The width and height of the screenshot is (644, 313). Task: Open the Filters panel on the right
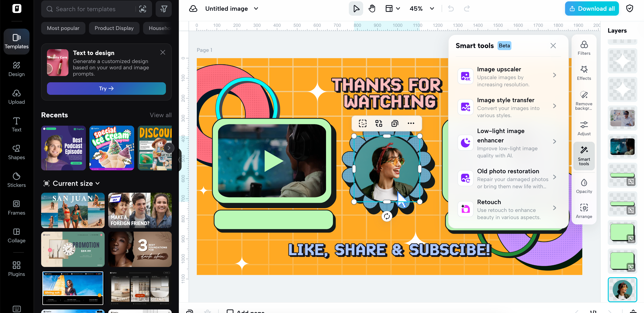pos(584,48)
